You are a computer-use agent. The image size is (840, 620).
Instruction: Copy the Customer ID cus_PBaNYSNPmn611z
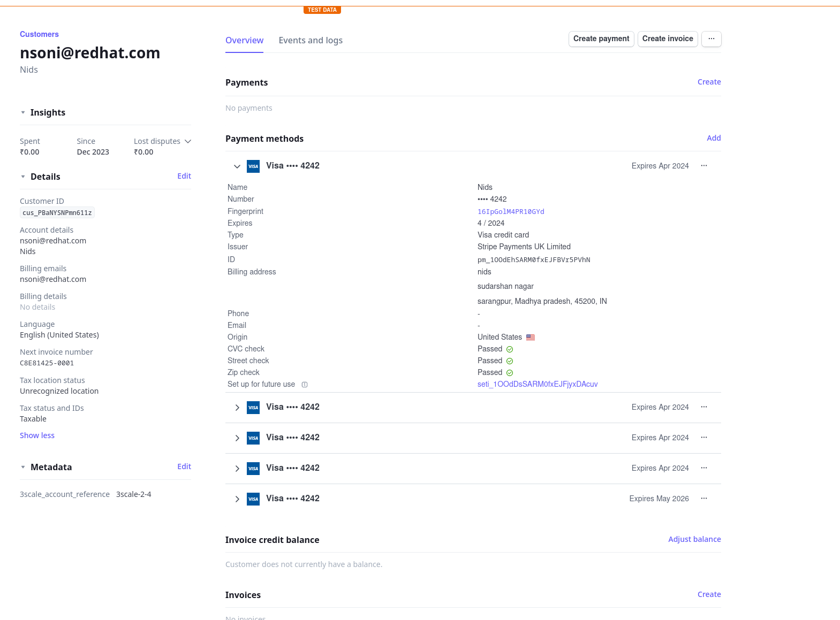click(57, 213)
